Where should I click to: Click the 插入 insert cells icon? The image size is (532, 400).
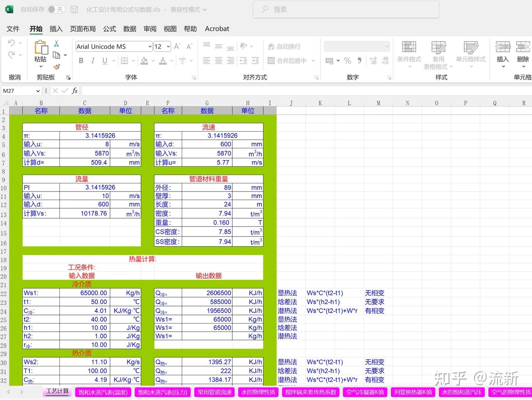point(502,47)
